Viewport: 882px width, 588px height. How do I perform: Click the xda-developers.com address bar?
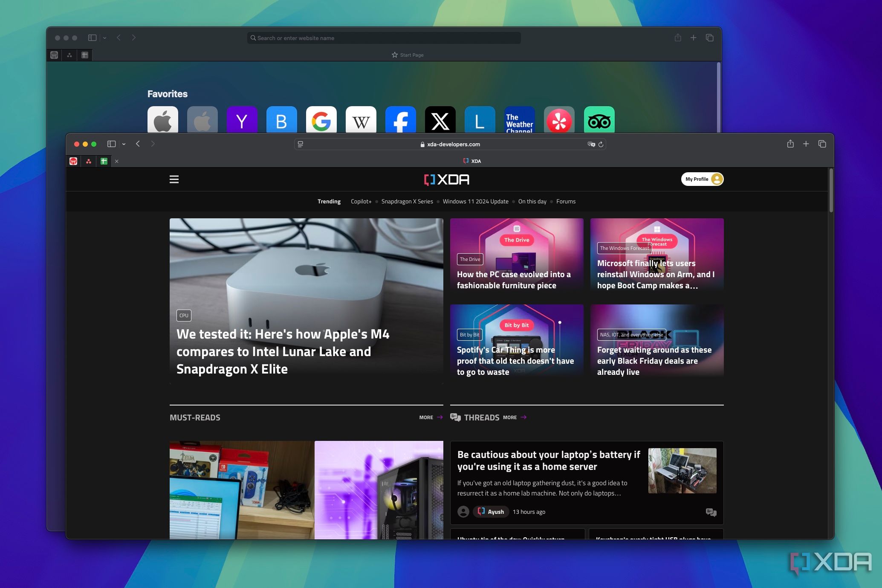[448, 144]
